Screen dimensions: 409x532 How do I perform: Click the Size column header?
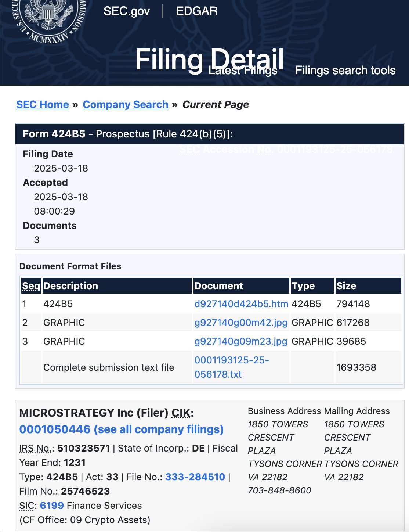click(x=346, y=286)
